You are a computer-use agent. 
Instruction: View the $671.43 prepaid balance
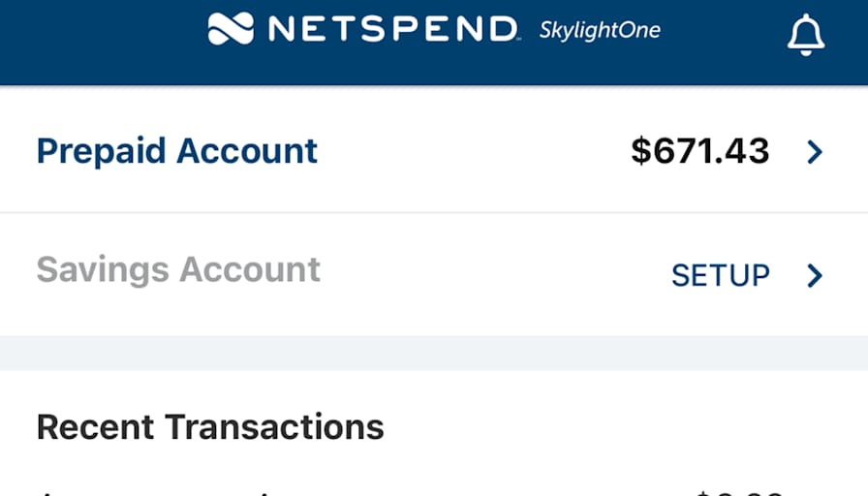699,150
